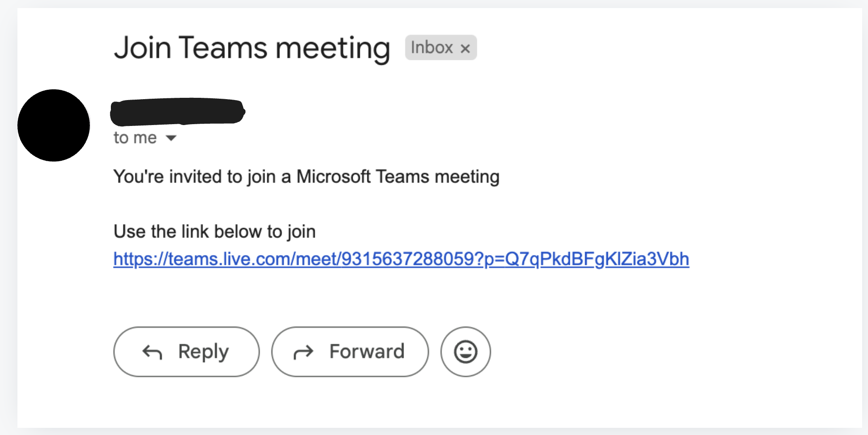Screen dimensions: 868x435
Task: Show full message details via recipient arrow
Action: pos(171,138)
